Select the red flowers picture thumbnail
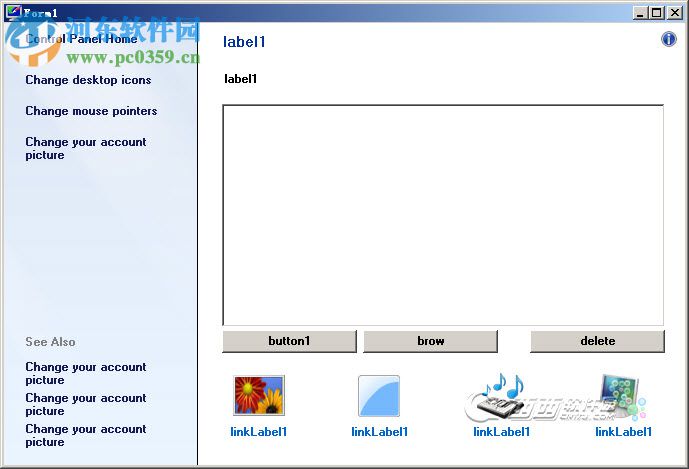 (x=259, y=395)
